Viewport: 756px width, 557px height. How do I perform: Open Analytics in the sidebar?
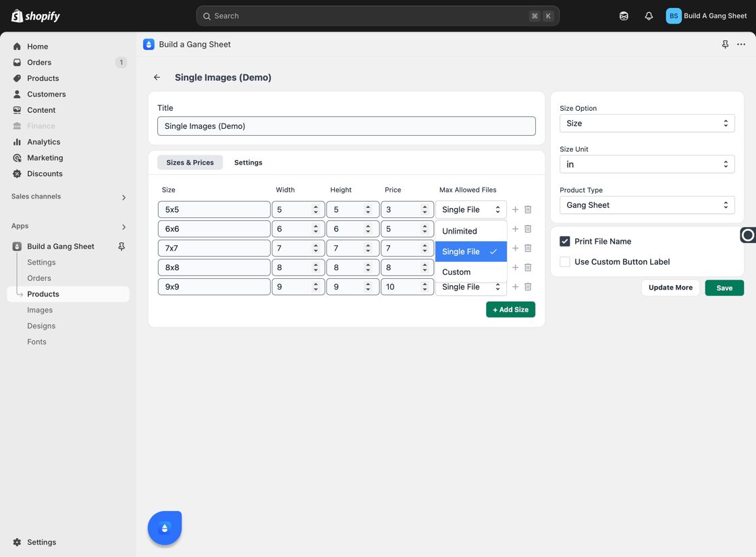43,142
